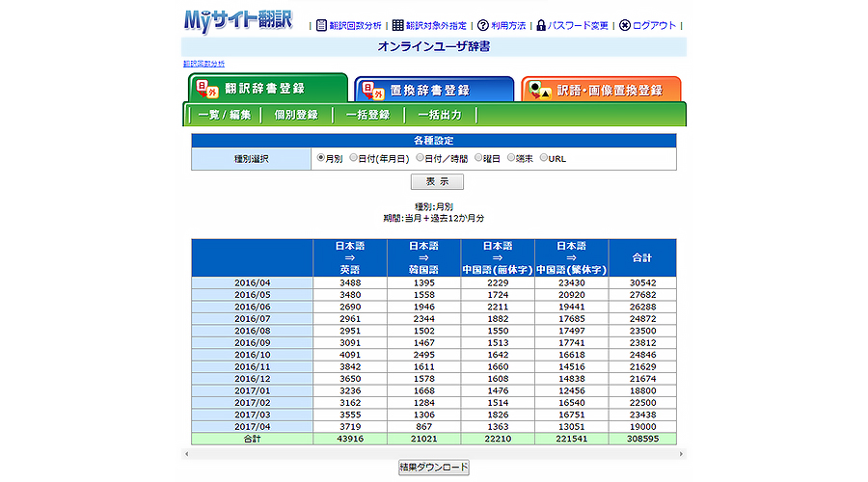The image size is (868, 482).
Task: Open the パスワード変更 link
Action: (x=578, y=25)
